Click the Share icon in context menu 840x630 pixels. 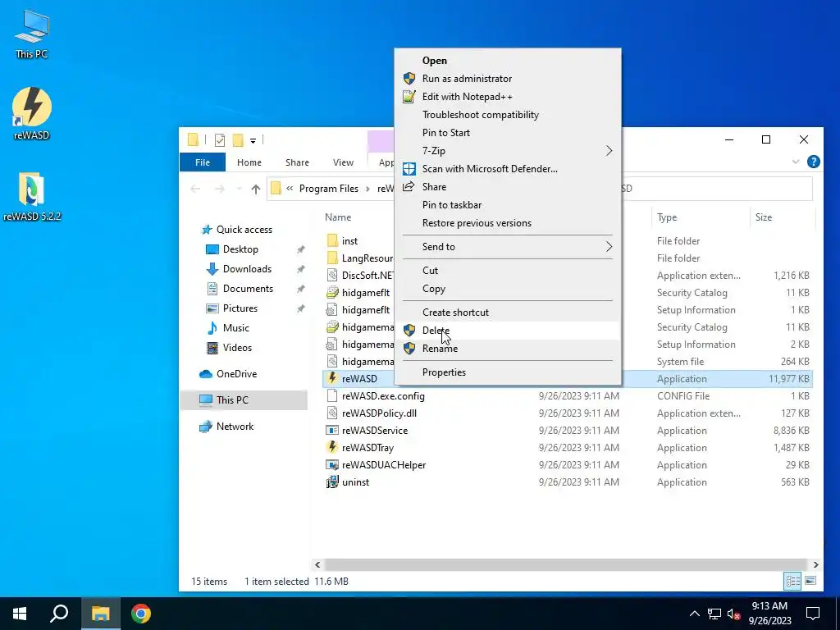point(409,186)
